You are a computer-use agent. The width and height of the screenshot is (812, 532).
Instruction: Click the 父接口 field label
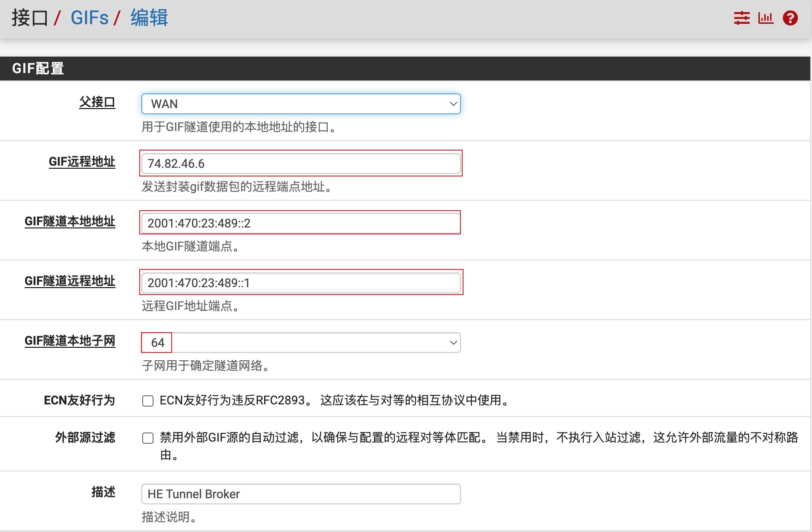(x=97, y=103)
